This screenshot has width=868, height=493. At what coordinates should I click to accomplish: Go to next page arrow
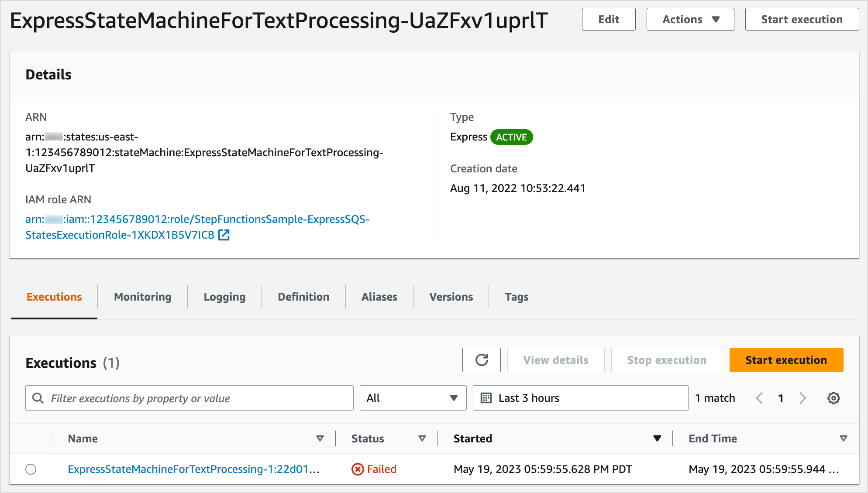803,398
